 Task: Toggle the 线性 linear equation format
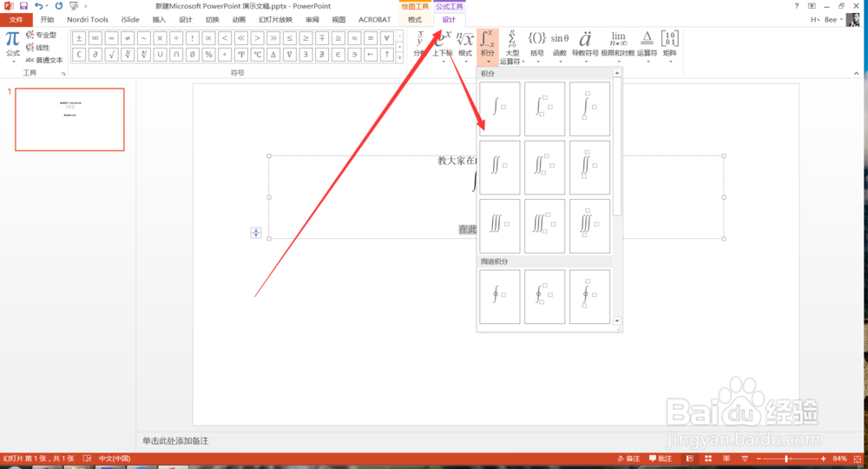[37, 47]
